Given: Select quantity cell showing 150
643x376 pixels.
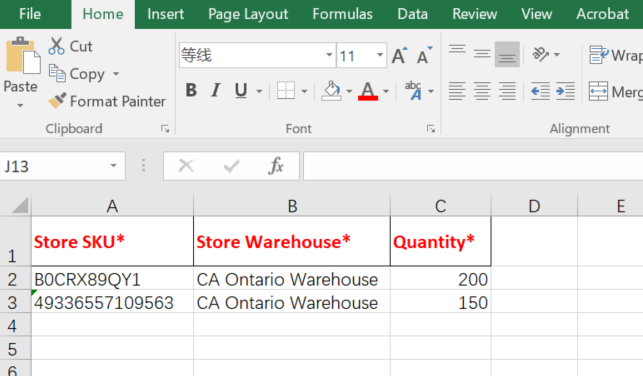Looking at the screenshot, I should [x=440, y=303].
